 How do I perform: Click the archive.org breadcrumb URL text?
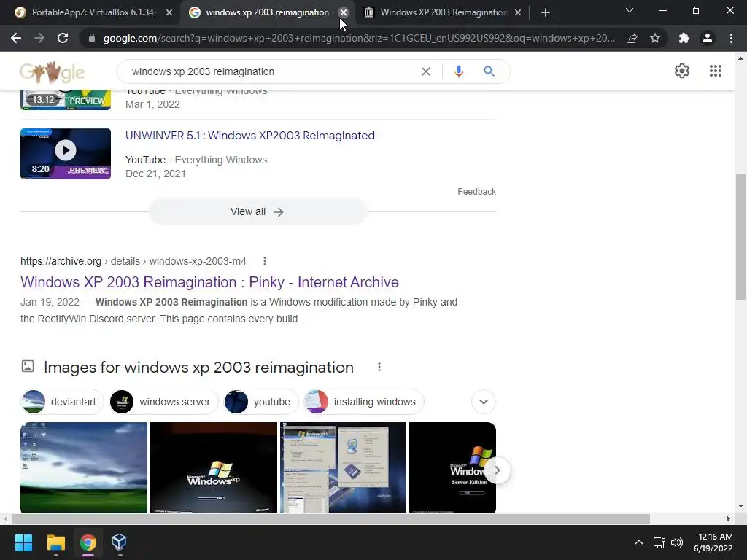coord(133,261)
